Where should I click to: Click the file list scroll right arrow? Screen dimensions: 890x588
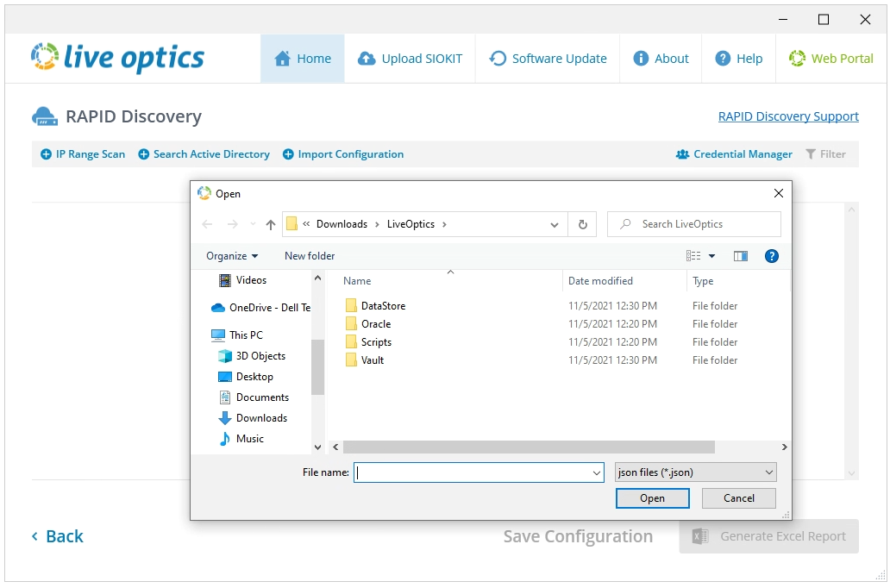[x=785, y=447]
